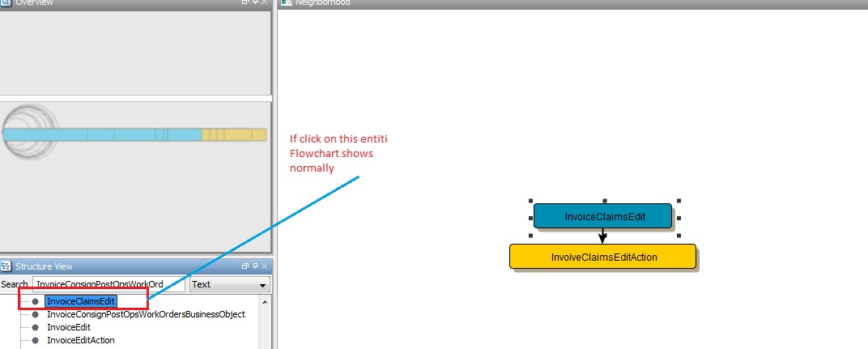
Task: Undock the Overview panel
Action: (x=245, y=2)
